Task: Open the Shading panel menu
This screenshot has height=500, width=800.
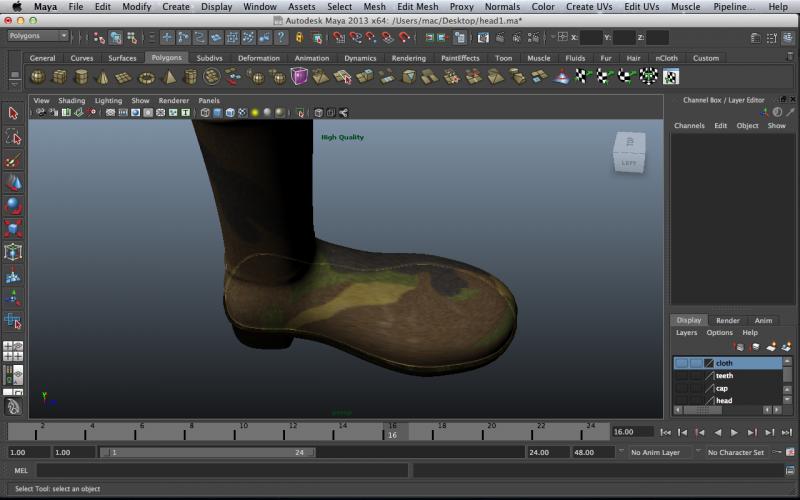Action: pos(71,101)
